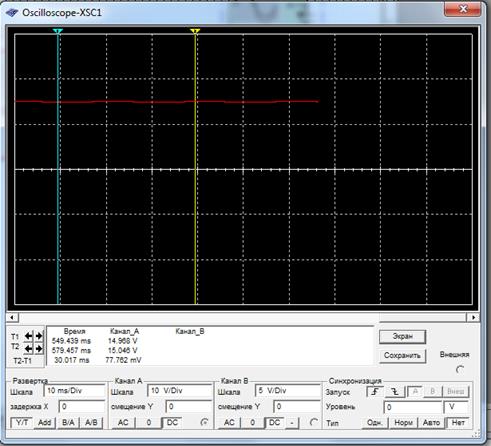Set Канал B coupling to DC

(274, 423)
